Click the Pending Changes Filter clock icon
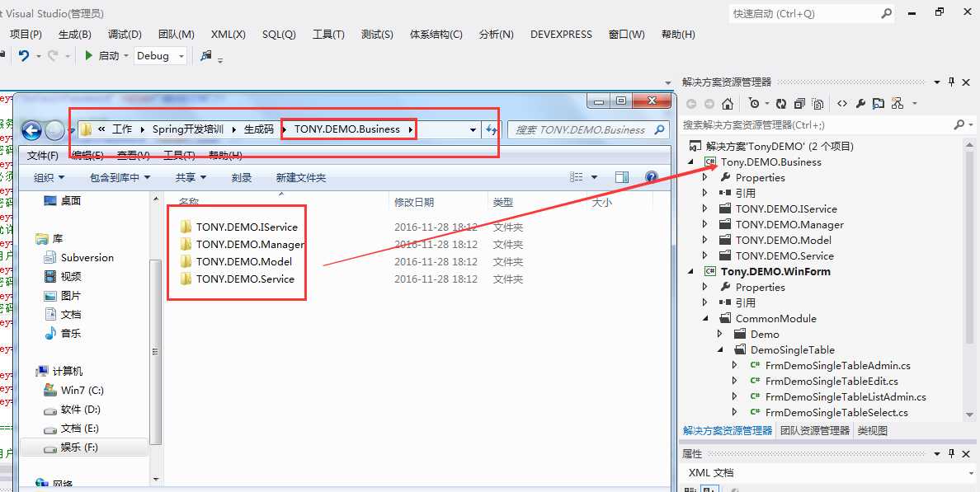Viewport: 980px width, 492px height. [754, 104]
